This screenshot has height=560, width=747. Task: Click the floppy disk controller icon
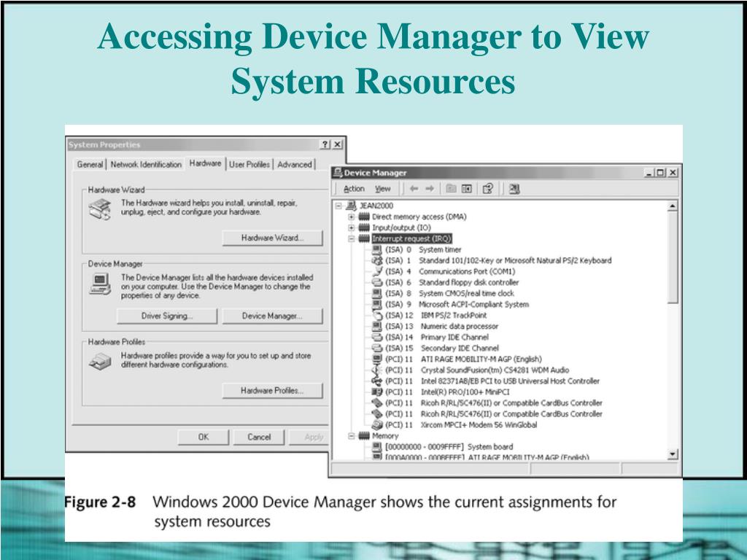tap(377, 282)
